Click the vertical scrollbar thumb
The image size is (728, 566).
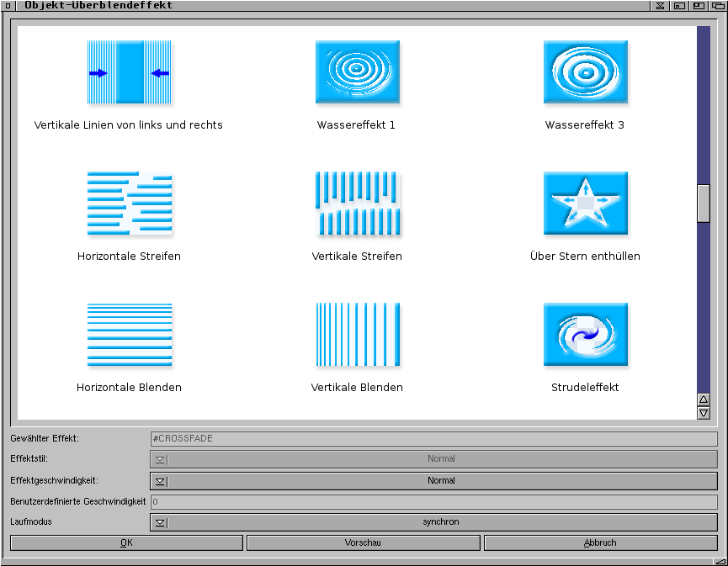tap(704, 203)
